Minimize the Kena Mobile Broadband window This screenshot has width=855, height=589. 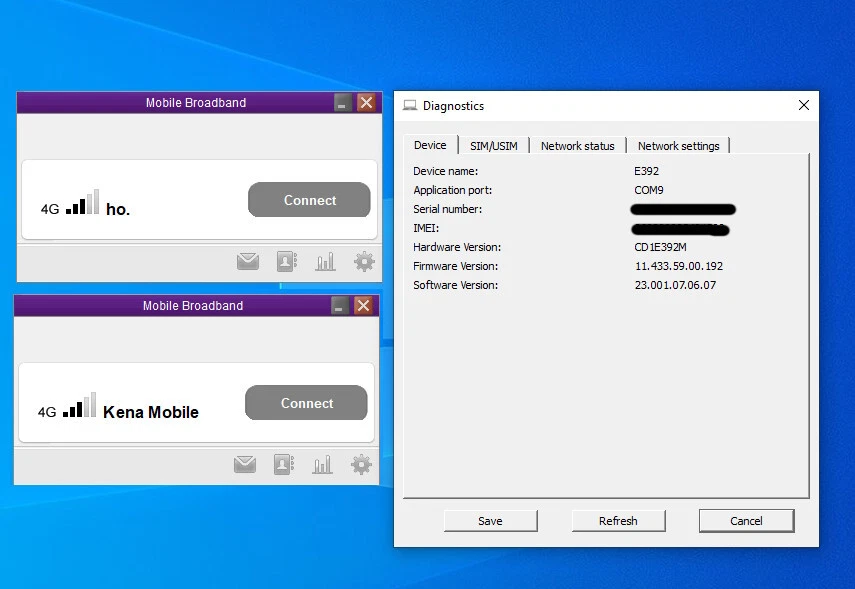(340, 305)
